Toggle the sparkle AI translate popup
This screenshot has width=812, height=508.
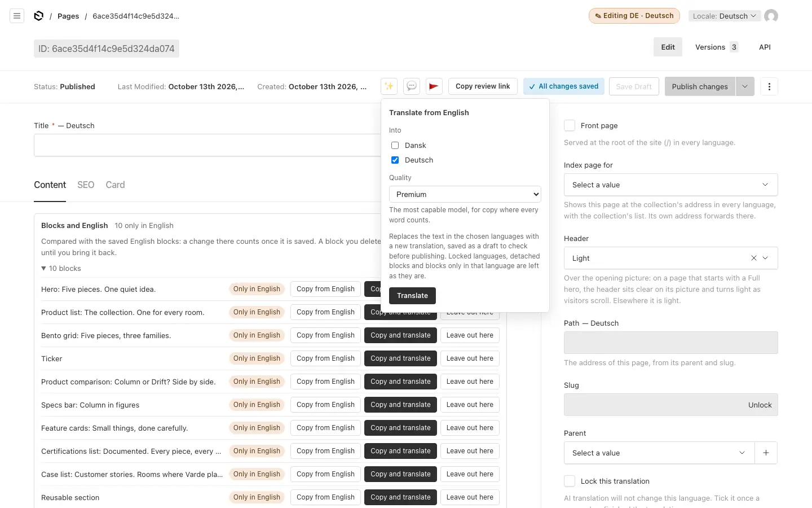pos(389,86)
